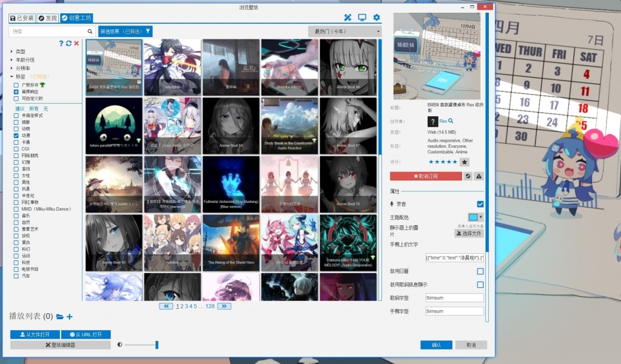
Task: Switch to the 已安装 tab
Action: 22,18
